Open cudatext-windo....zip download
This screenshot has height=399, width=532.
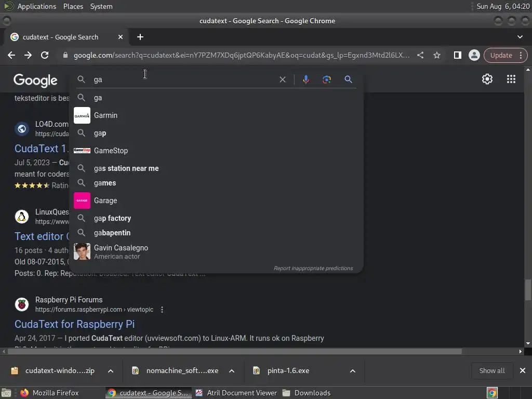coord(60,371)
